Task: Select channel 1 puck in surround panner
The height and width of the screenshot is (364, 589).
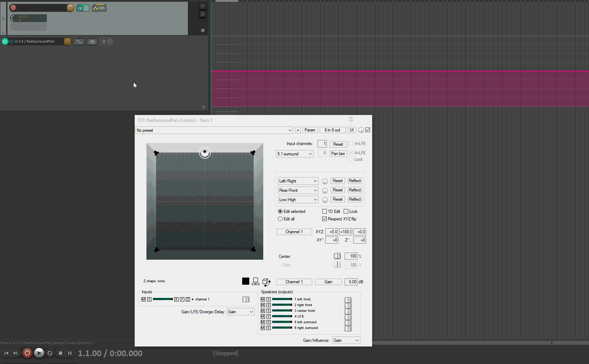Action: 205,153
